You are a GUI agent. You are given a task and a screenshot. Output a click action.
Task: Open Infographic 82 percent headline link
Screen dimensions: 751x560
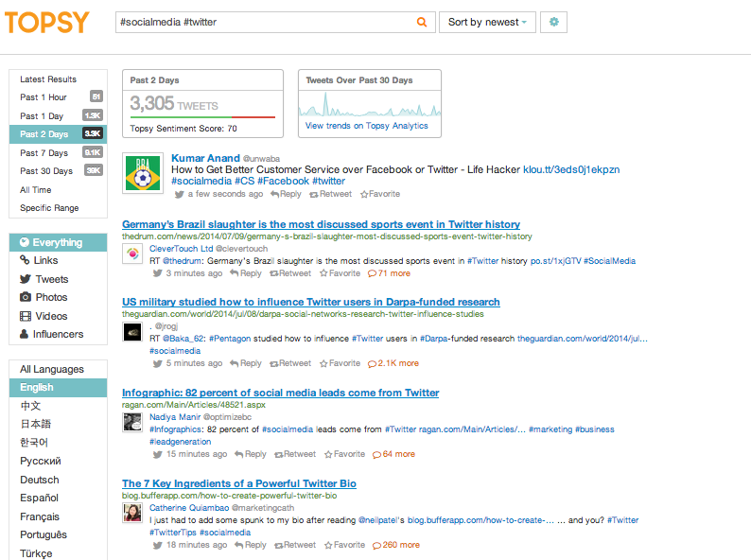[280, 393]
